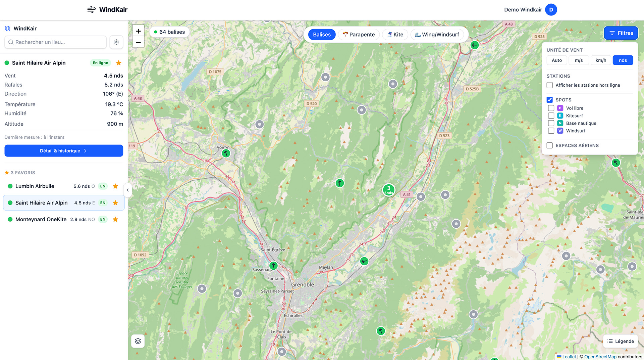Unfavorite Saint Hilaire Air Alpin header star
Screen dimensions: 644x360
[119, 63]
